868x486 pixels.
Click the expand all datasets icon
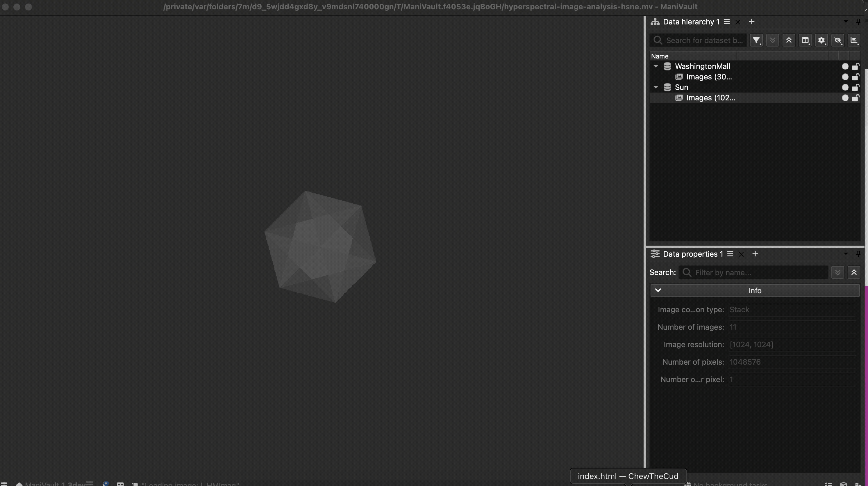773,40
